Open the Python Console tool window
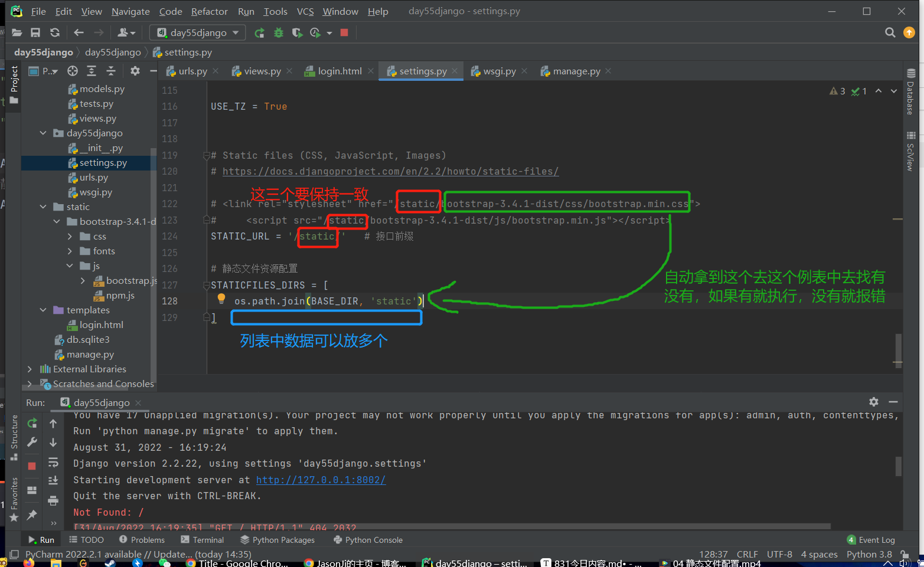Screen dimensions: 924x567 point(368,540)
